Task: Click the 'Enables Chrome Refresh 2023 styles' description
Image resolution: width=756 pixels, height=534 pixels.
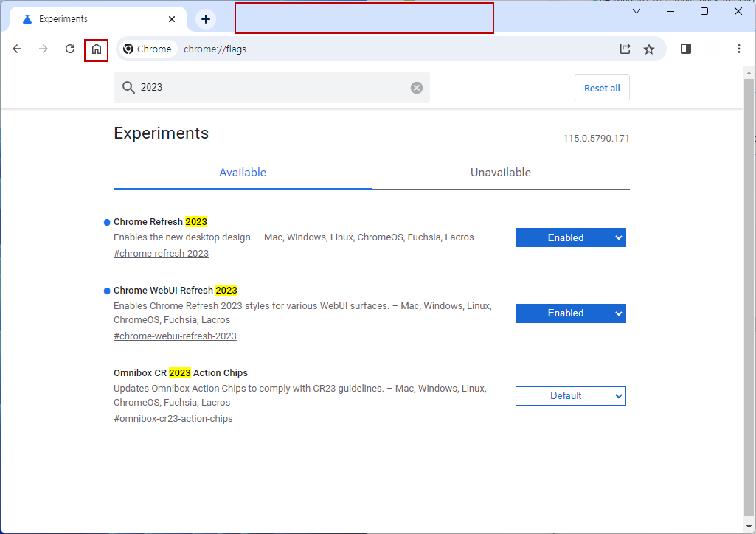Action: (303, 313)
